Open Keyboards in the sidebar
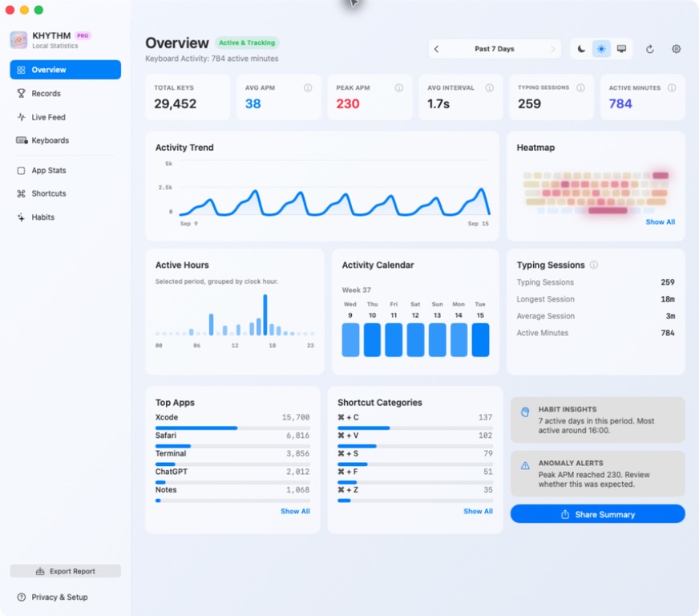Screen dimensions: 699x616 point(66,140)
